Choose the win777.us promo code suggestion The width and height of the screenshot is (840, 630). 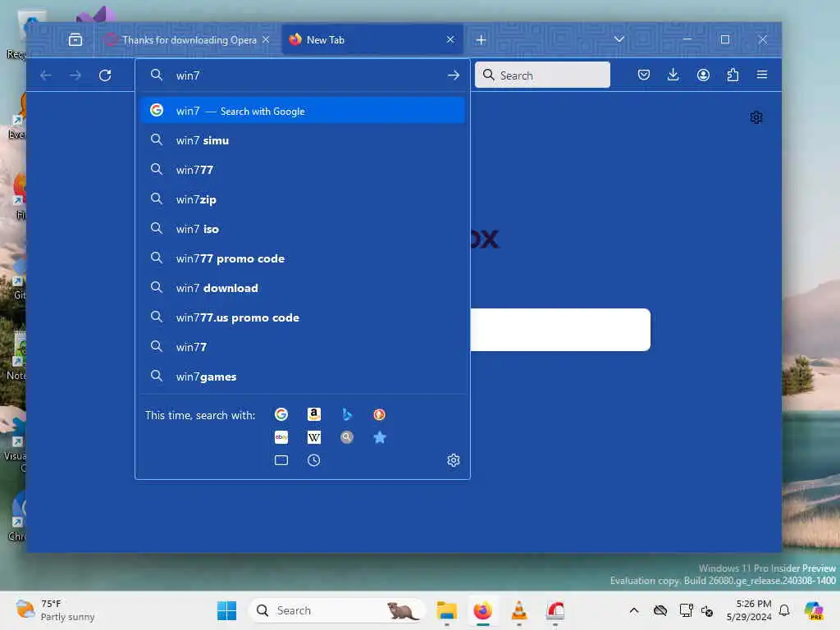pos(303,317)
